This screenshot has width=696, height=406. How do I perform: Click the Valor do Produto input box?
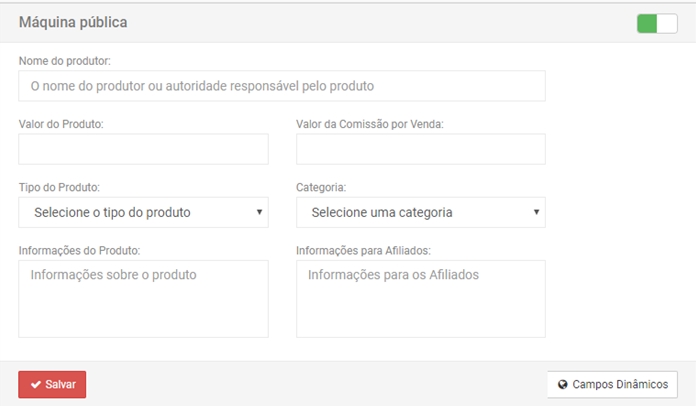coord(143,149)
